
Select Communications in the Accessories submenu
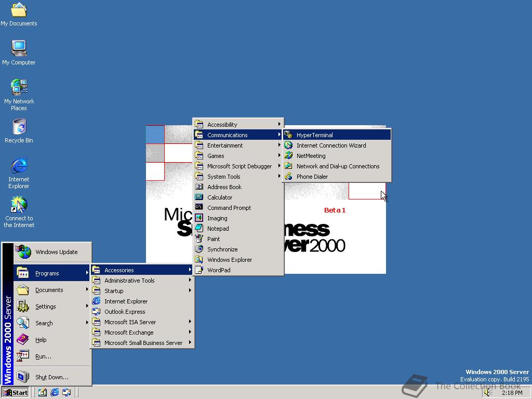[x=238, y=135]
